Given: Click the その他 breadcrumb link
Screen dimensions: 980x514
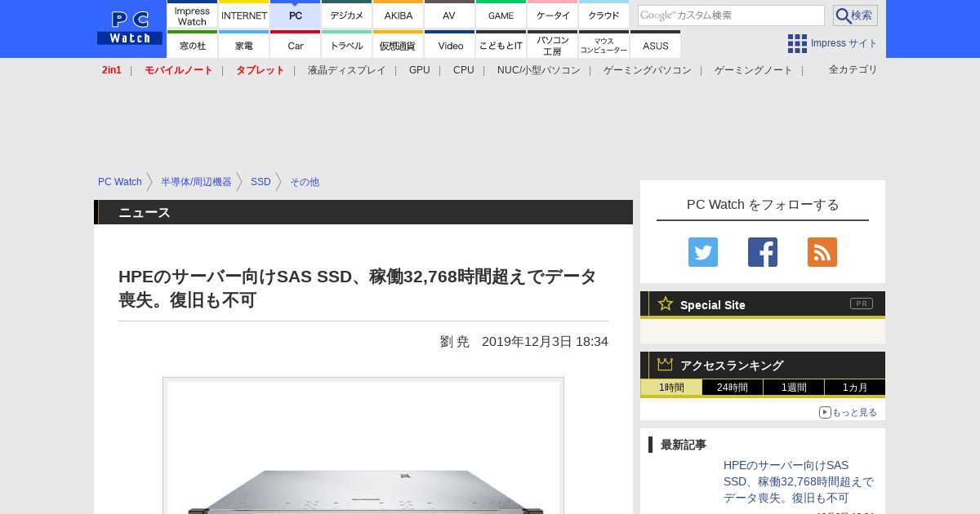Looking at the screenshot, I should pos(305,182).
